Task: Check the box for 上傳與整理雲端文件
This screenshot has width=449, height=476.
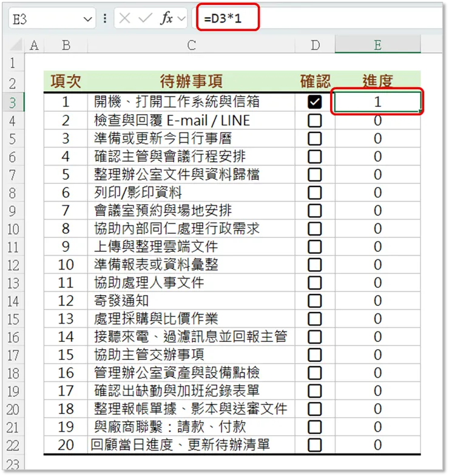Action: tap(314, 246)
